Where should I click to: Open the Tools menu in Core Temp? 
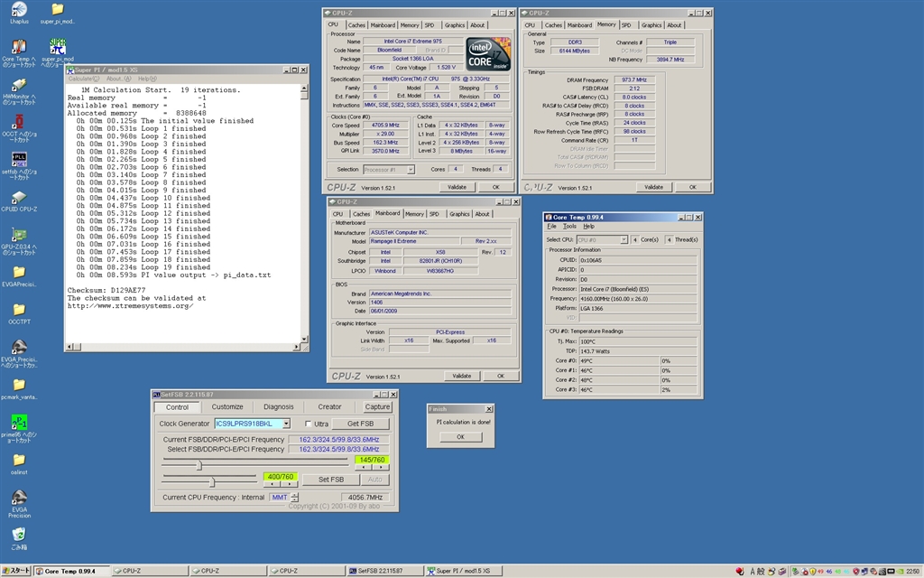(x=569, y=226)
